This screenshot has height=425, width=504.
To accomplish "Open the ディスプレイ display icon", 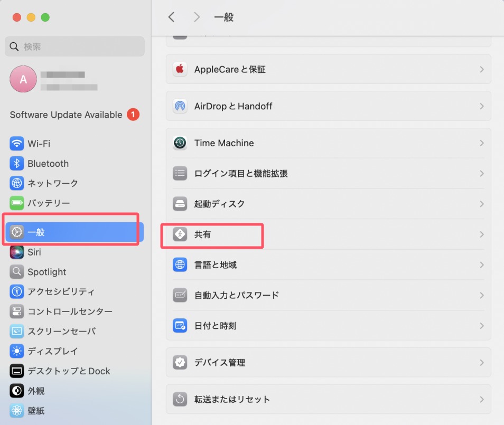I will (15, 351).
